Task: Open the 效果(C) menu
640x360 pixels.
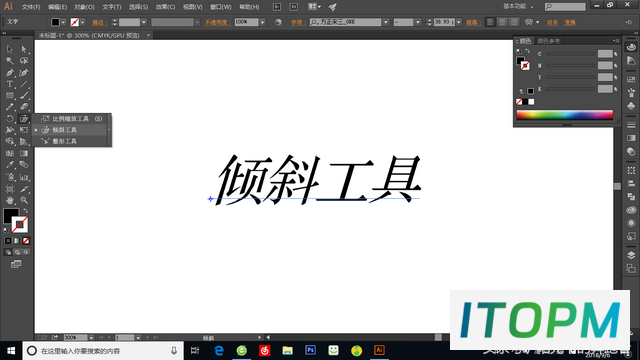Action: [x=165, y=7]
